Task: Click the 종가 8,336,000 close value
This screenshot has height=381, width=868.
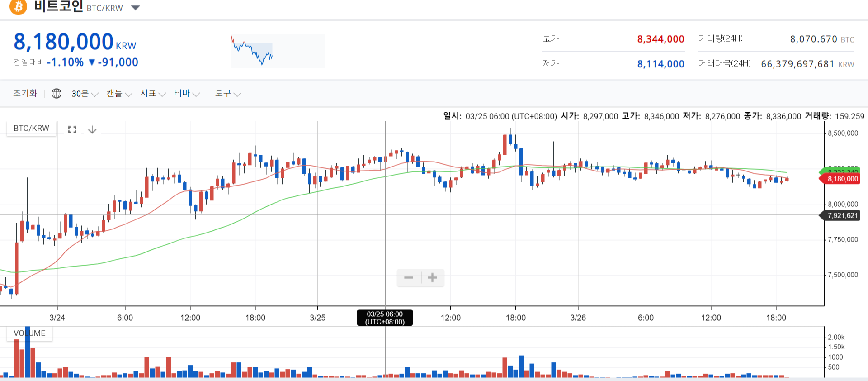Action: [773, 116]
